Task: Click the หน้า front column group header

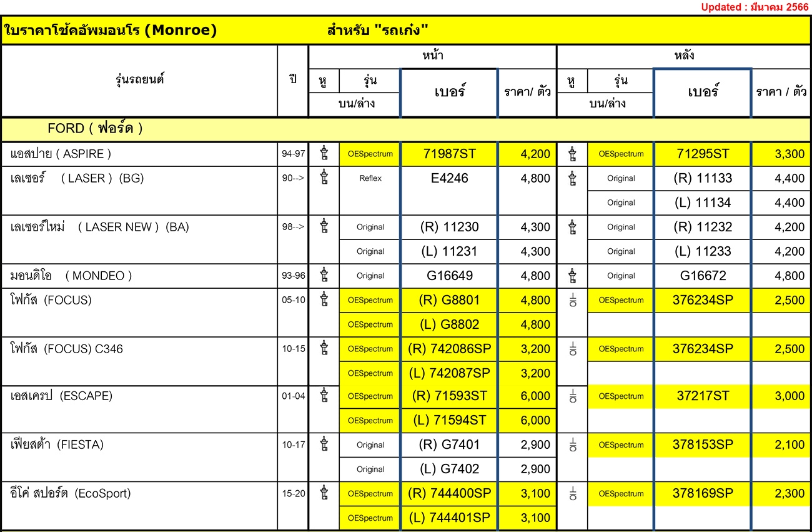Action: pyautogui.click(x=433, y=56)
